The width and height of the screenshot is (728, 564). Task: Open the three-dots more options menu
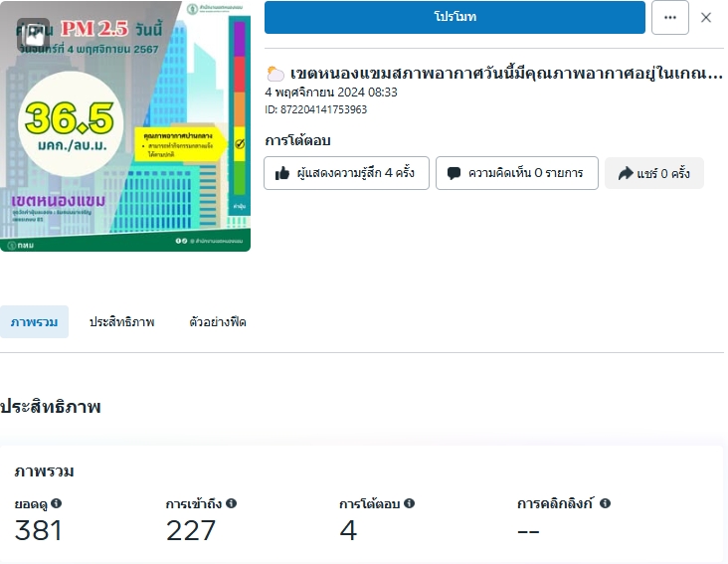[670, 17]
